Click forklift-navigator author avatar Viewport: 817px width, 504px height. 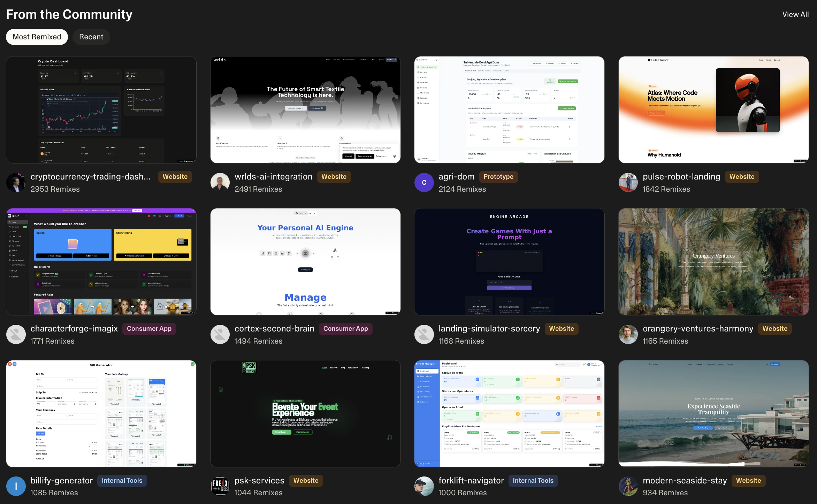tap(424, 486)
